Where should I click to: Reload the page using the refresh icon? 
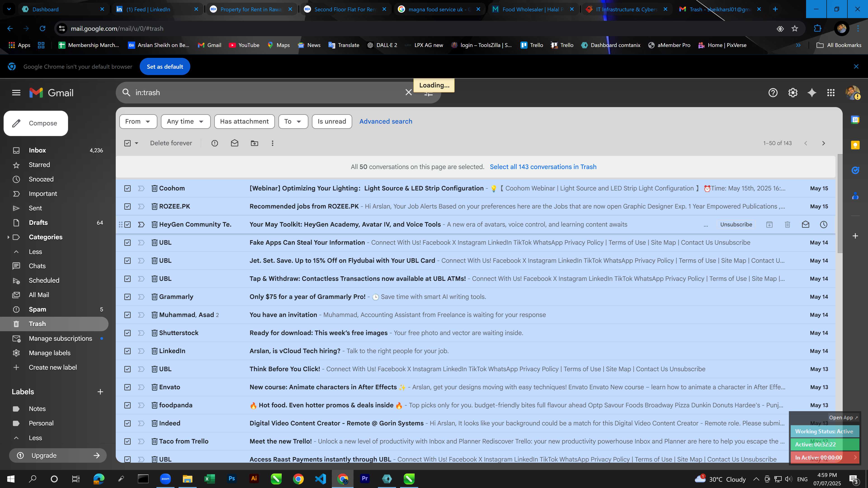click(x=42, y=29)
